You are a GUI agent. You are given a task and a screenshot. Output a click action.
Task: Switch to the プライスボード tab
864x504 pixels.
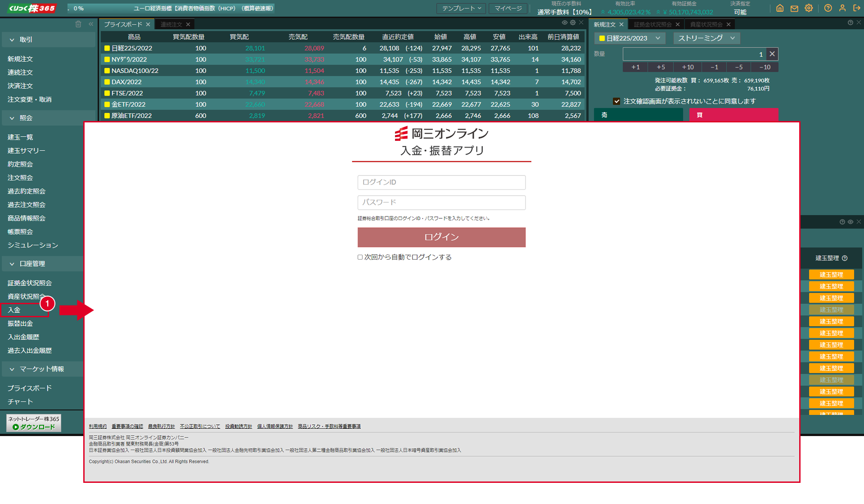(123, 24)
